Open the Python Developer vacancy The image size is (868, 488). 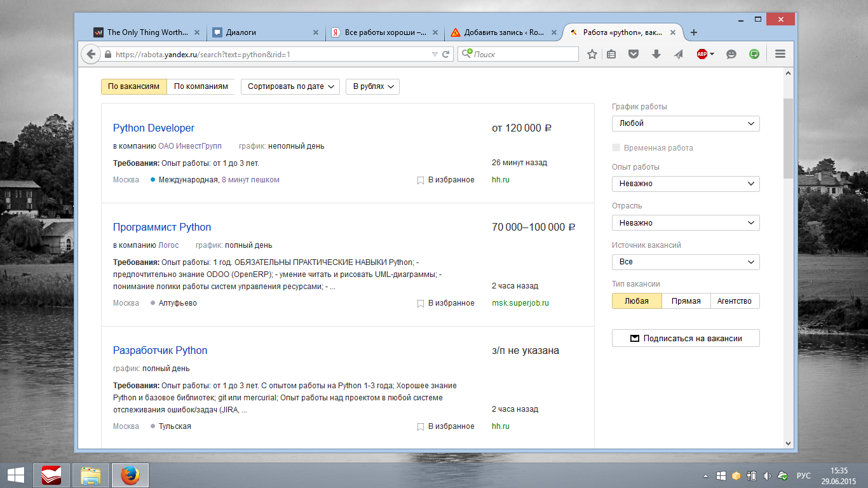(154, 128)
